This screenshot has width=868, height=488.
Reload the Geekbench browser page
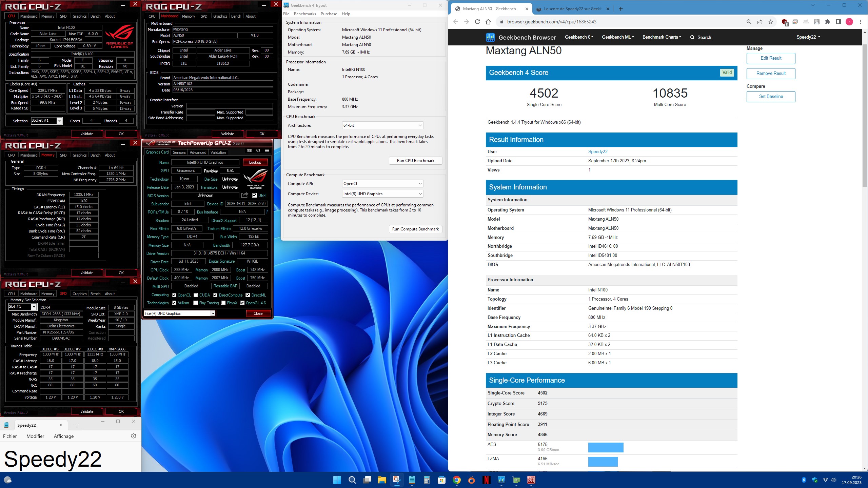click(477, 22)
